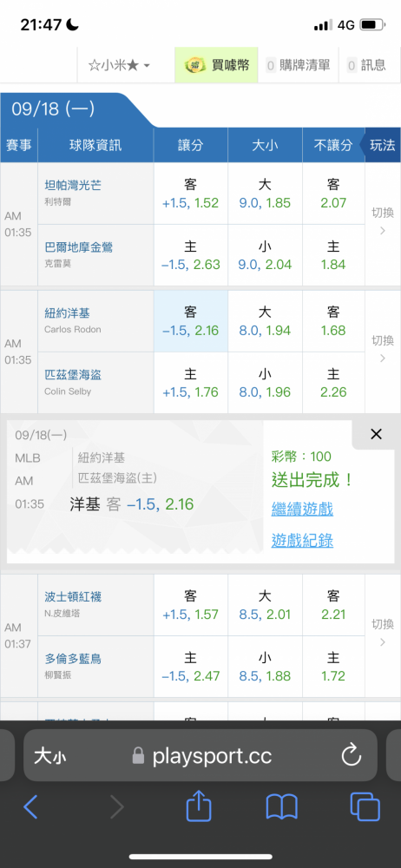The image size is (401, 868).
Task: Reload the playsport.cc page
Action: [x=352, y=755]
